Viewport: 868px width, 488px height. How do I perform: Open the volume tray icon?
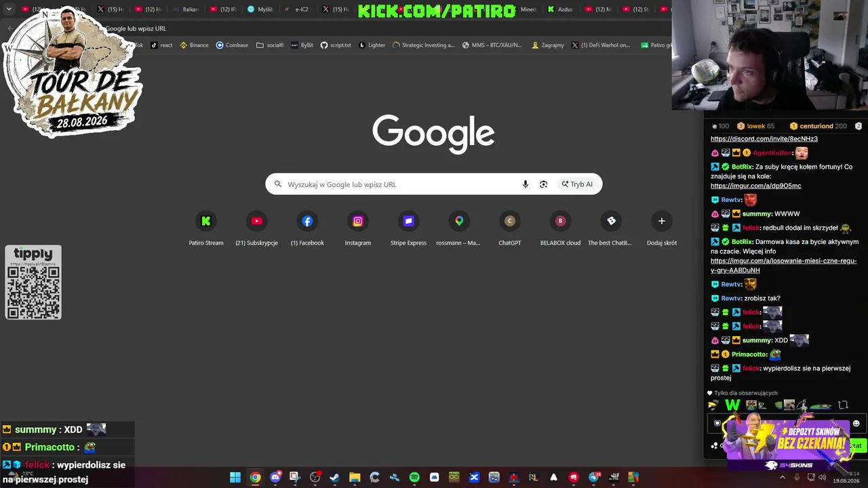822,478
